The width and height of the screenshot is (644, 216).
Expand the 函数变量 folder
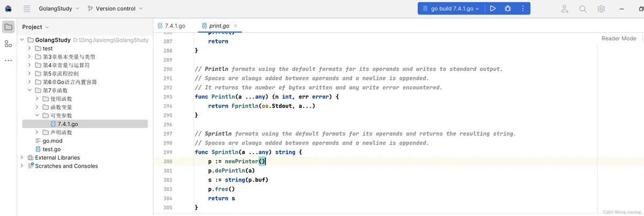pos(37,107)
